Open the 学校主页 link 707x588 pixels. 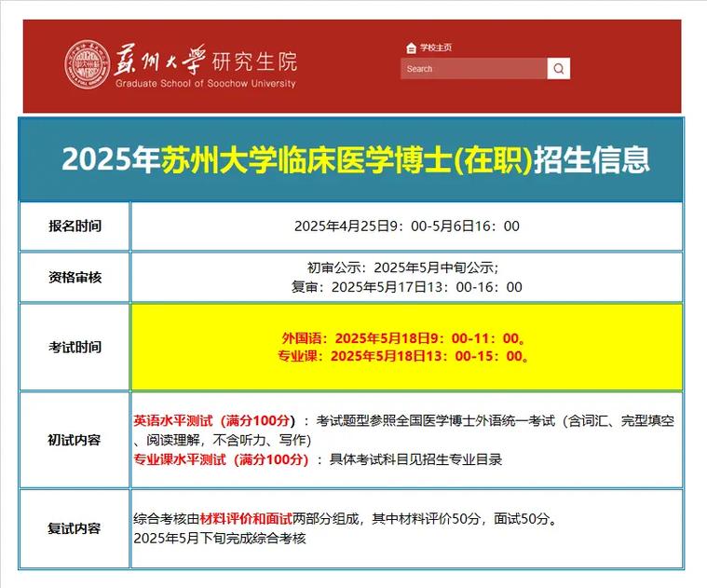pos(436,48)
